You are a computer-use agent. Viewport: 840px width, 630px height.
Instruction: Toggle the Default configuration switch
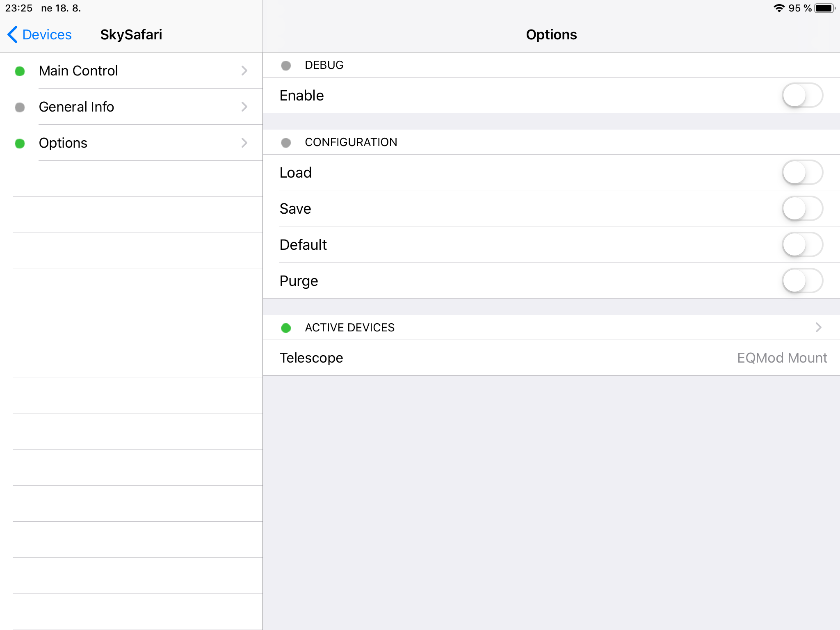click(x=802, y=244)
